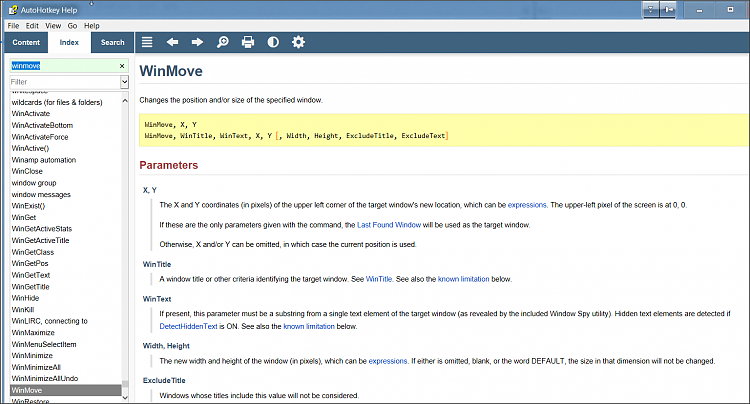Select the WinMenuSelectItem index entry
Image resolution: width=750 pixels, height=404 pixels.
[x=44, y=344]
